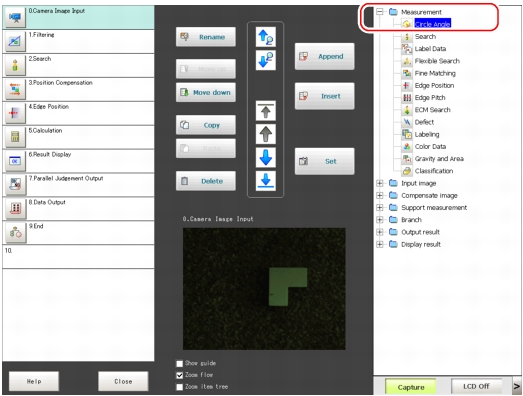Select Labeling item in tree

427,134
